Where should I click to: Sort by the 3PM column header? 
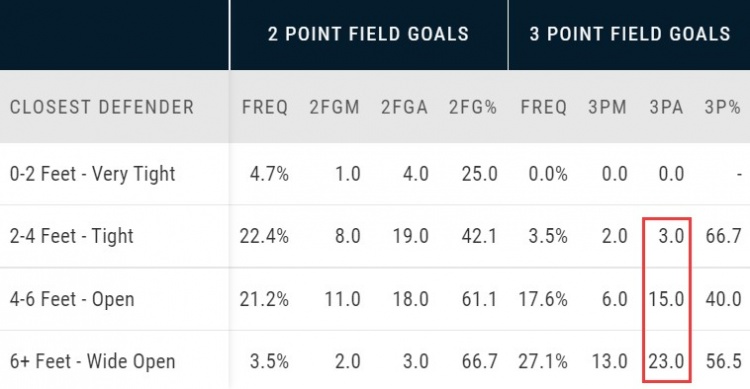pyautogui.click(x=607, y=107)
